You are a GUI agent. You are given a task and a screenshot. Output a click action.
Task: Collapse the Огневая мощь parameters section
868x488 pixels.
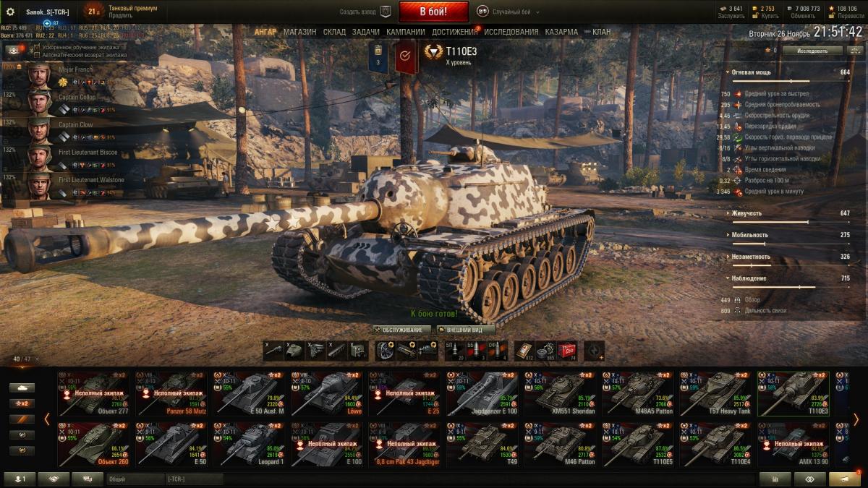pos(752,72)
